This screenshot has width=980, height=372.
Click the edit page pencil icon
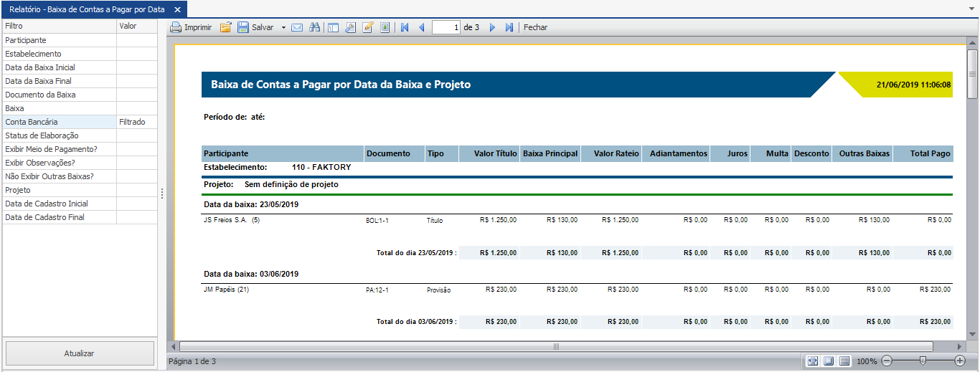(x=368, y=27)
